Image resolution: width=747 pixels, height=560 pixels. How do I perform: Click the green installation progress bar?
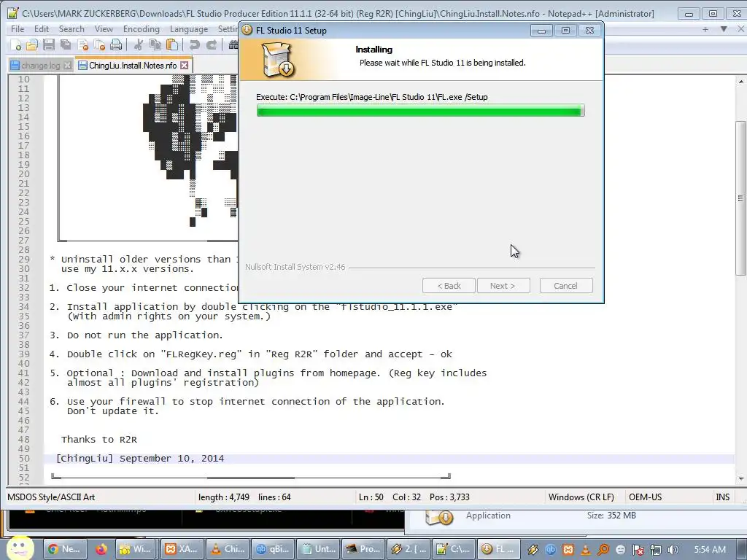(x=420, y=111)
